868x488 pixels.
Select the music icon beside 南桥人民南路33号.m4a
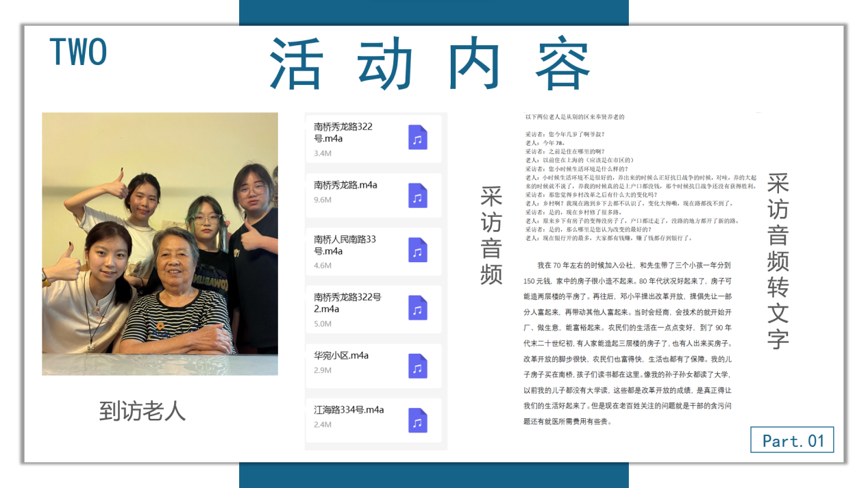click(x=417, y=251)
